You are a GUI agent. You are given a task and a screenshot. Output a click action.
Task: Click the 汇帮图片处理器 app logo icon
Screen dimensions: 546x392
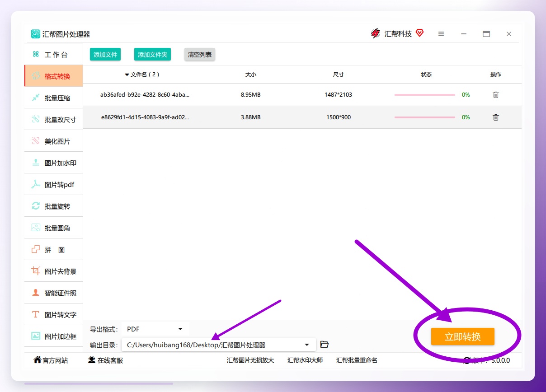pos(36,34)
